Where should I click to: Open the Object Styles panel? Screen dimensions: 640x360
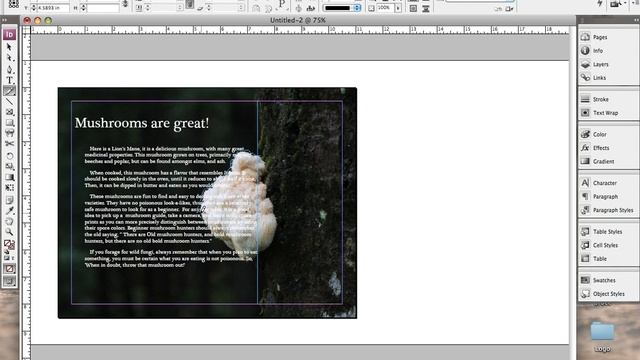pyautogui.click(x=608, y=293)
